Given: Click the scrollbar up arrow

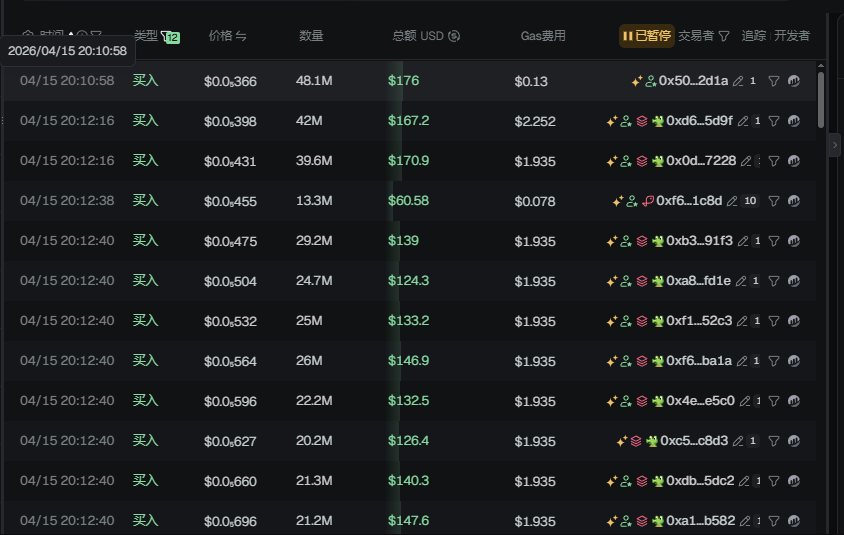Looking at the screenshot, I should coord(821,66).
